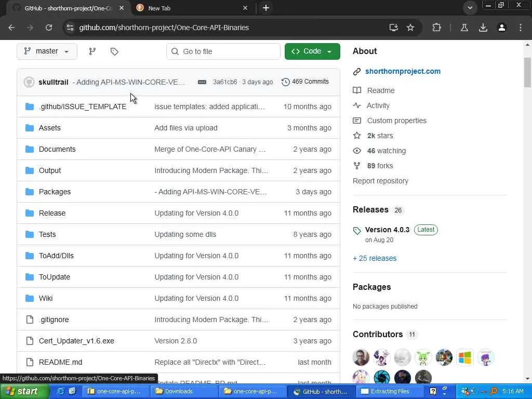Open the .gitignore file
The image size is (532, 399).
point(54,320)
